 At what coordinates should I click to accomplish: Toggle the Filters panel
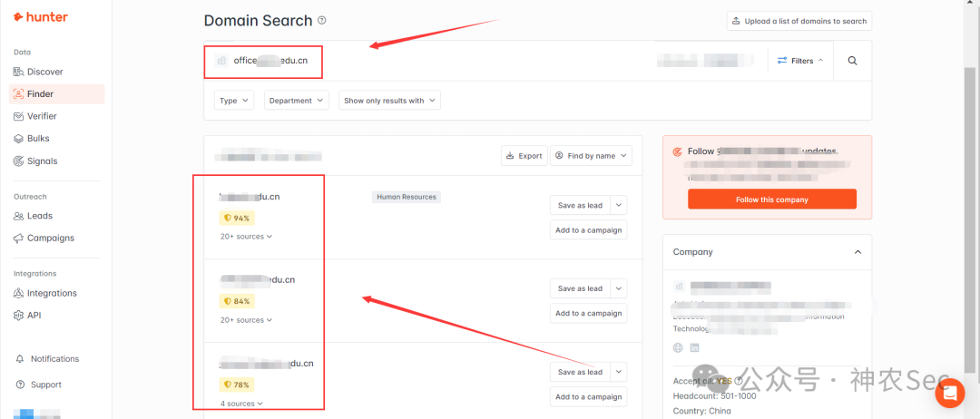coord(800,61)
